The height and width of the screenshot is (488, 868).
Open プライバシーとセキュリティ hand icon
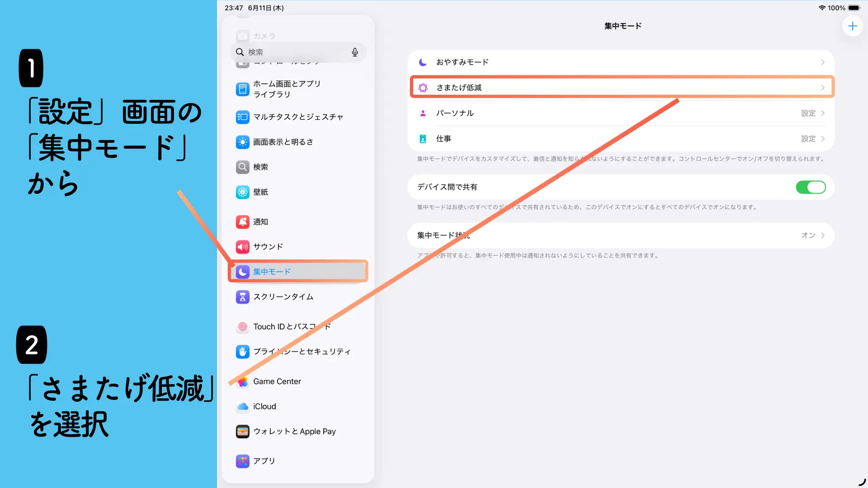[243, 352]
